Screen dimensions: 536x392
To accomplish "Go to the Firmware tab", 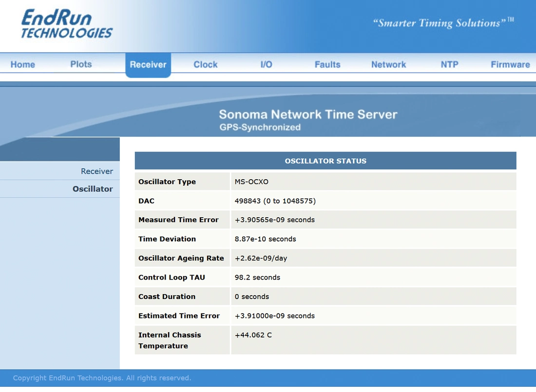I will pos(510,64).
